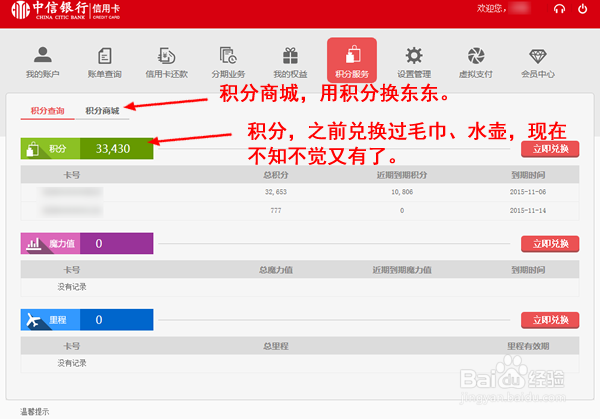Open 会员中心 diamond icon
The height and width of the screenshot is (419, 600).
click(x=538, y=56)
